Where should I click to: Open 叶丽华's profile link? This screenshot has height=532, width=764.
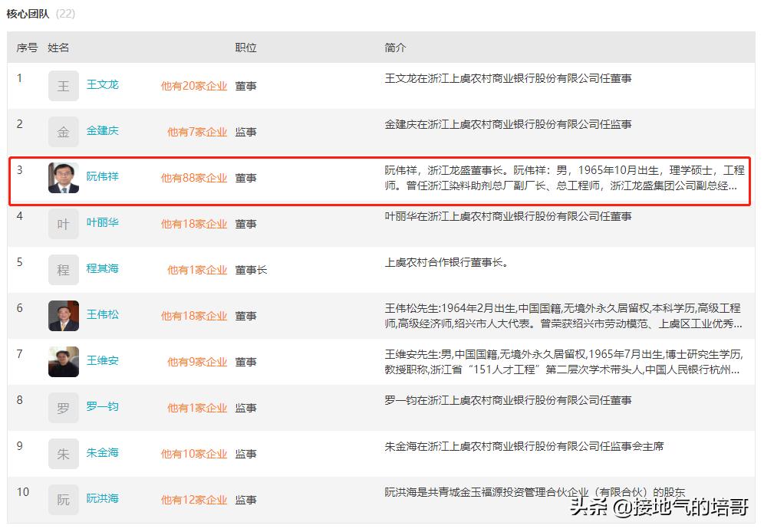pyautogui.click(x=103, y=223)
